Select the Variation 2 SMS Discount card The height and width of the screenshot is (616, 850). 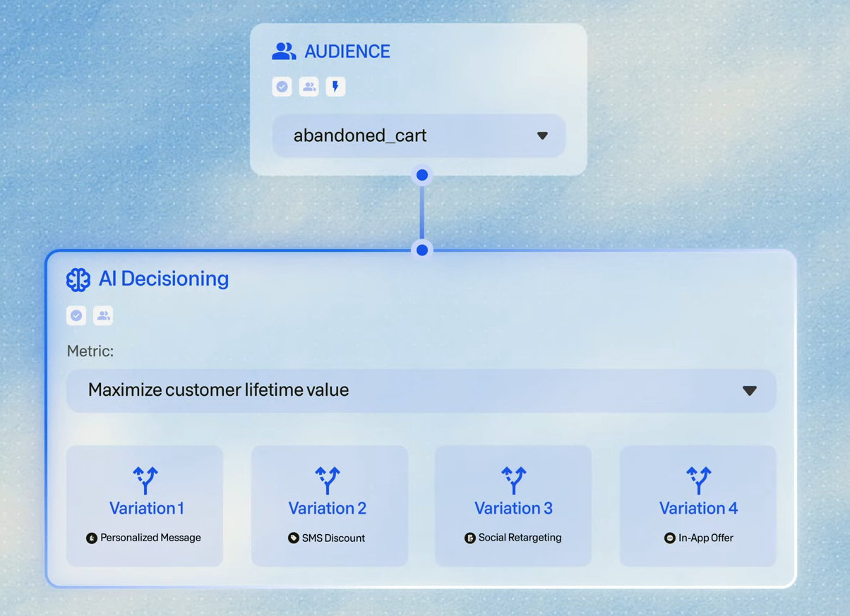point(330,505)
